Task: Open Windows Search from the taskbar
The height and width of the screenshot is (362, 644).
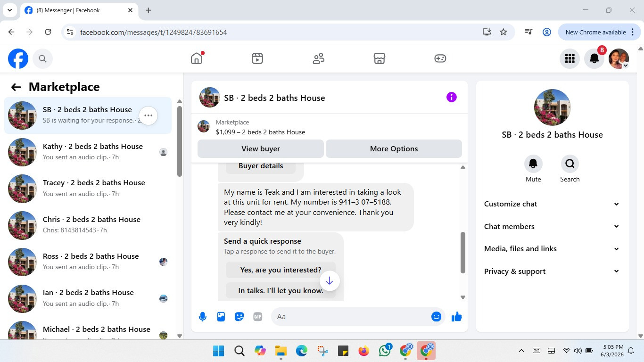Action: [x=239, y=351]
